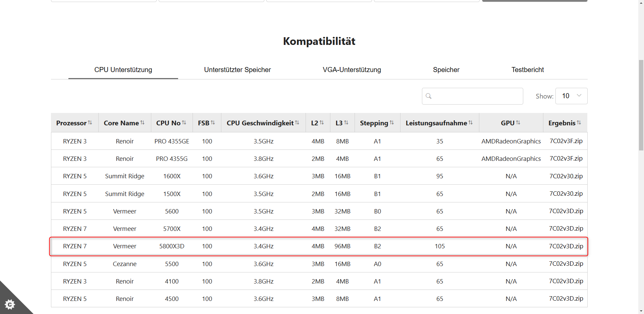644x314 pixels.
Task: Download 7C02v30.zip for 1600X
Action: [566, 176]
